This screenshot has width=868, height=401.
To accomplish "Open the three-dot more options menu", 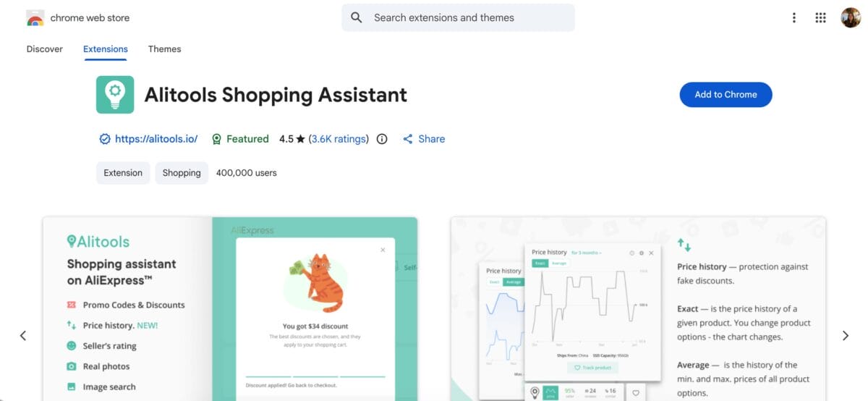I will pyautogui.click(x=794, y=18).
